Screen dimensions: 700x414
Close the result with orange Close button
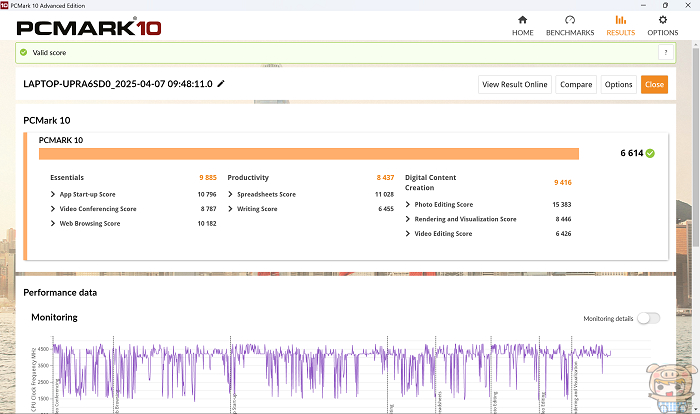tap(654, 84)
